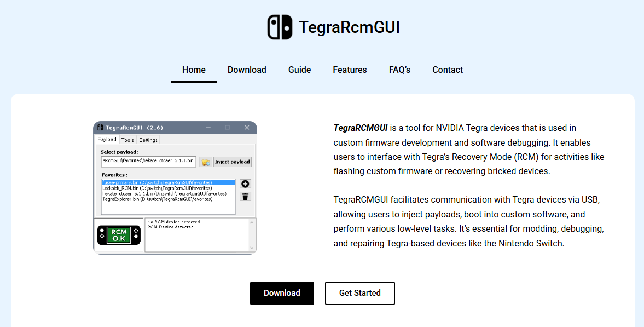This screenshot has width=644, height=327.
Task: Click the RCM OK Switch status icon
Action: click(118, 234)
